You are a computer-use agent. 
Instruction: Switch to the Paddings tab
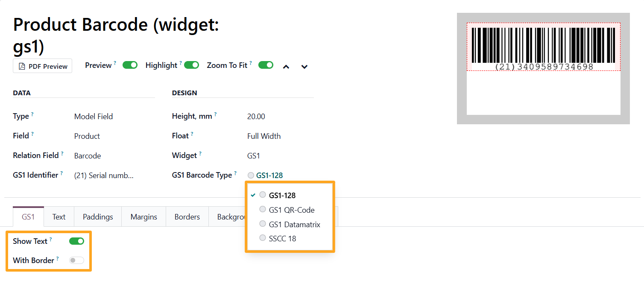point(98,217)
